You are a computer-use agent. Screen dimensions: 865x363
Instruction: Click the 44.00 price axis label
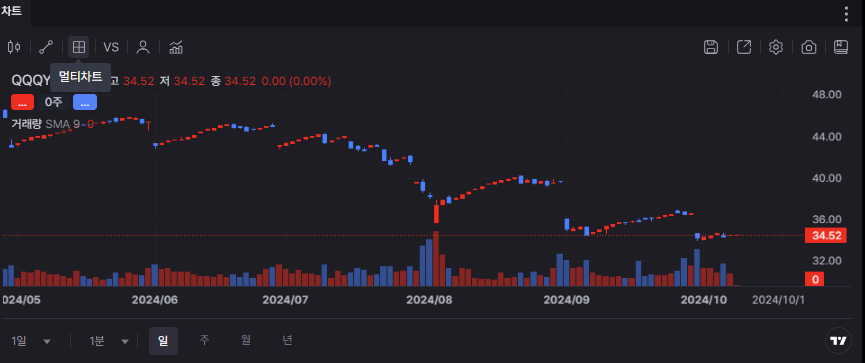coord(827,136)
